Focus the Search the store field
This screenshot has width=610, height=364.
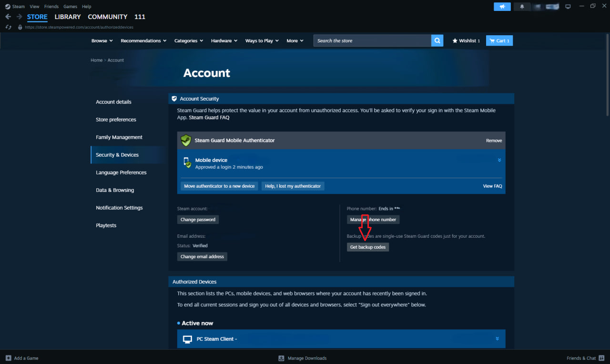click(372, 40)
